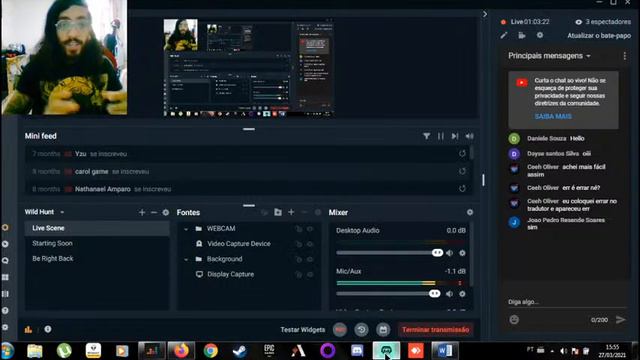The width and height of the screenshot is (640, 360).
Task: Open info icon in bottom status bar
Action: click(x=48, y=329)
